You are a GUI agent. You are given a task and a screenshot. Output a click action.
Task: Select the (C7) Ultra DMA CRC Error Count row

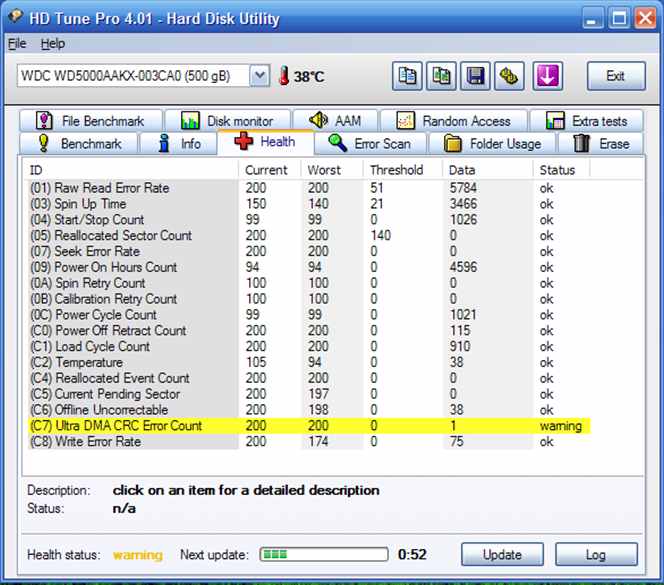(x=309, y=426)
